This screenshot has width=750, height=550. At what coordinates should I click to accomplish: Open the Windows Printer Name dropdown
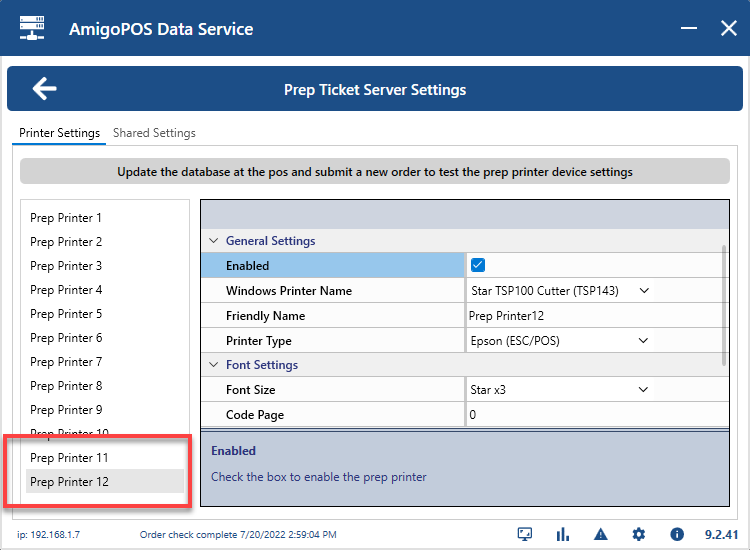pos(643,291)
